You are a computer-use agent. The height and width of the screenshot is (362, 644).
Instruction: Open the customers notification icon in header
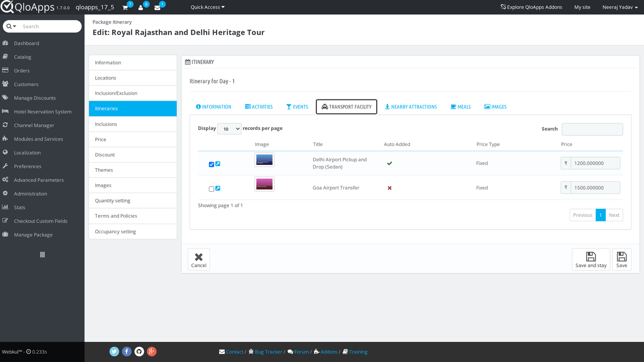pos(141,8)
